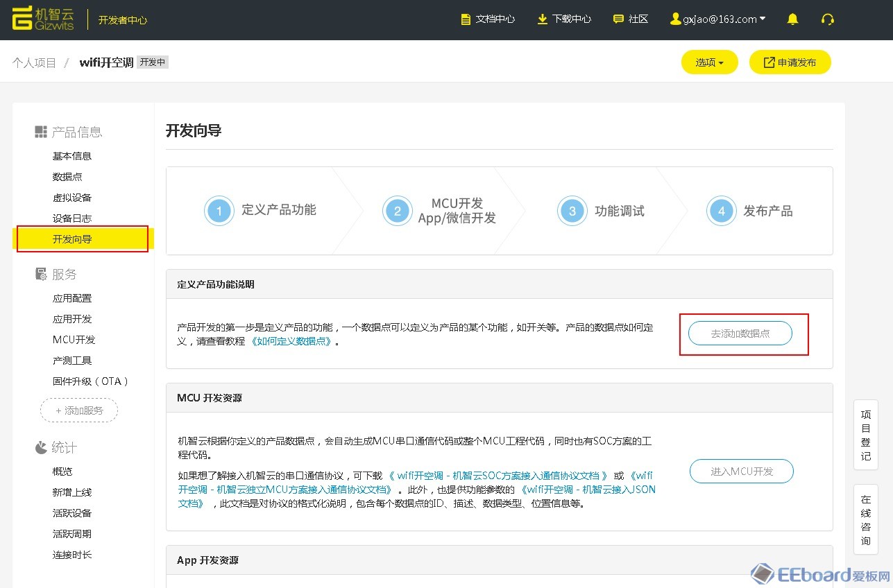Click wifi开空调 project title
Screen dimensions: 893x588
[106, 62]
